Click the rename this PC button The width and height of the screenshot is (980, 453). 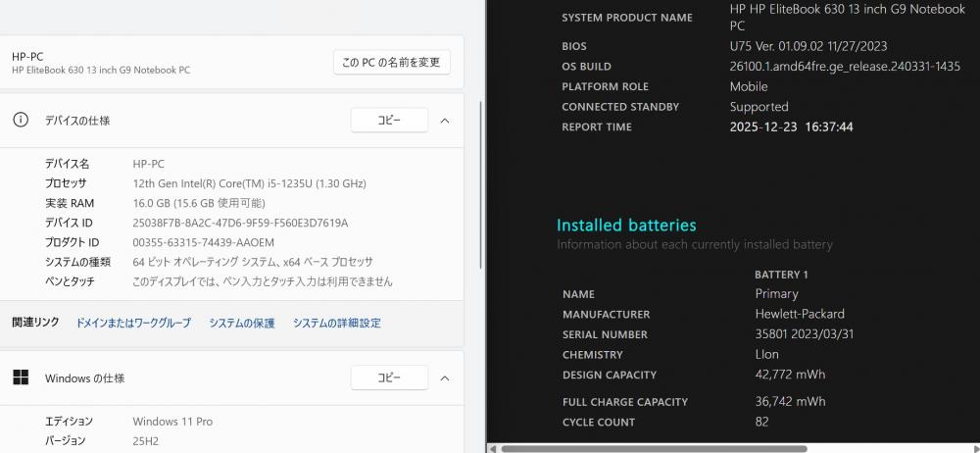[x=392, y=63]
